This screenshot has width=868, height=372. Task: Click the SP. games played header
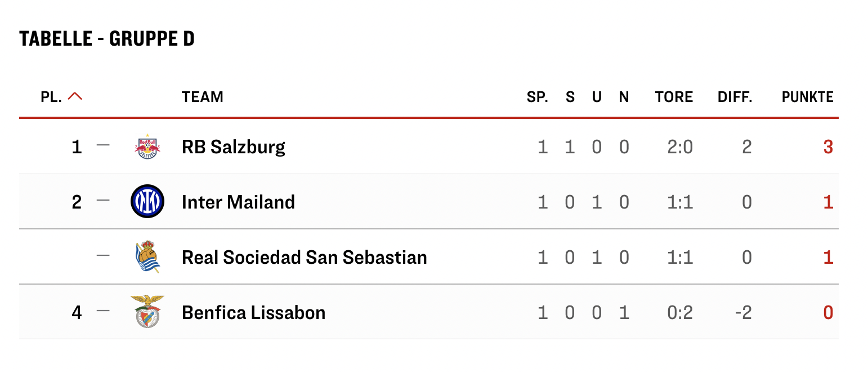pos(538,97)
